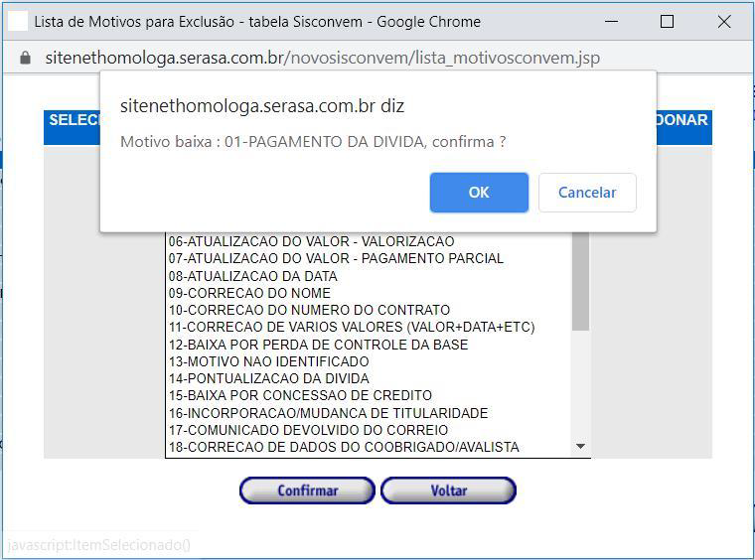Select 17-COMUNICADO DEVOLVIDO DO CORREIO

pyautogui.click(x=308, y=430)
